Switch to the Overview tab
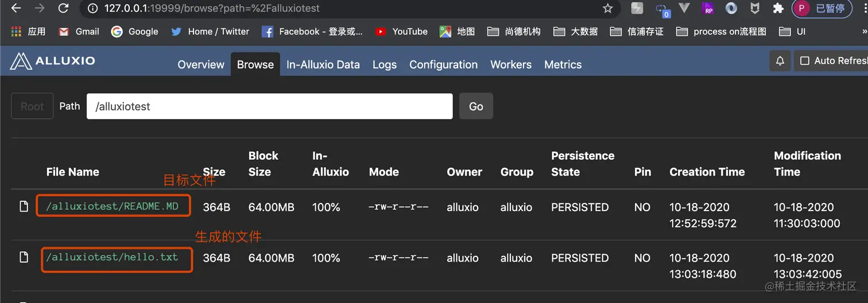Viewport: 868px width, 303px height. tap(201, 64)
